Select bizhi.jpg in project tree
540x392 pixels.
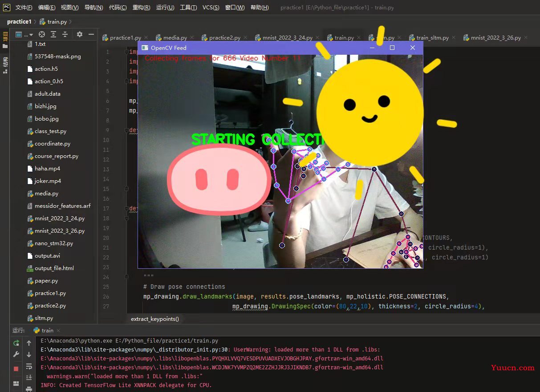pyautogui.click(x=45, y=106)
